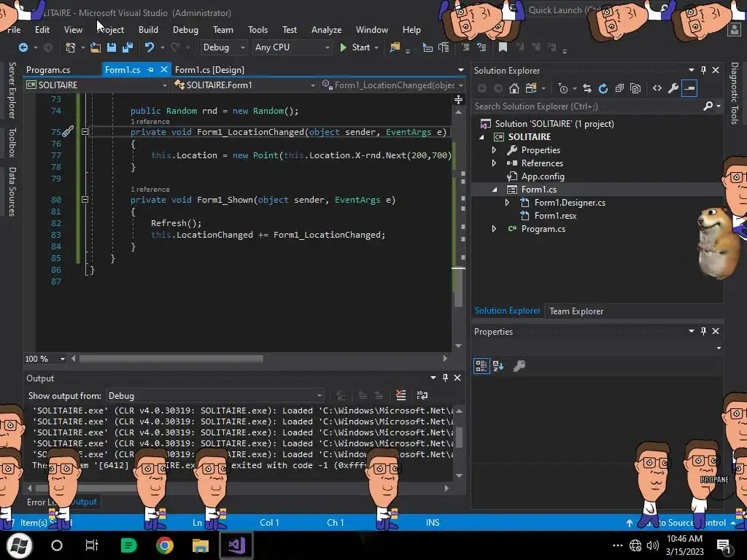
Task: Open Properties wrench icon in Solution Explorer
Action: 673,88
